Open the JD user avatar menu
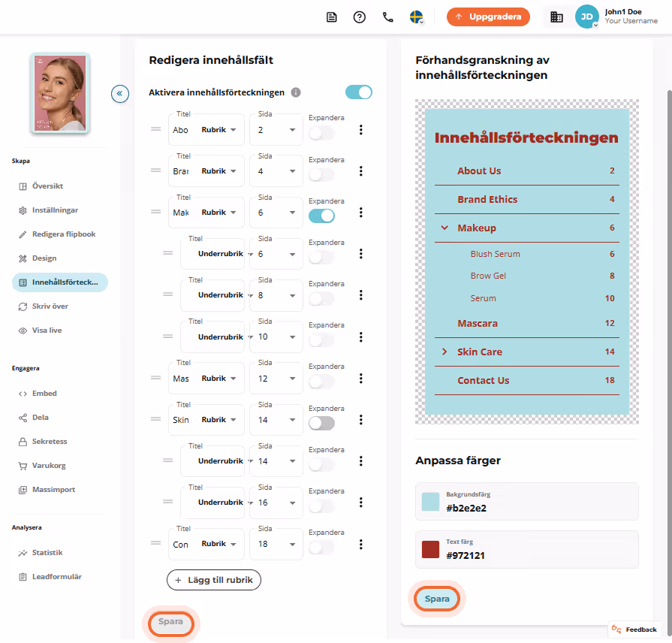This screenshot has width=672, height=643. [586, 17]
